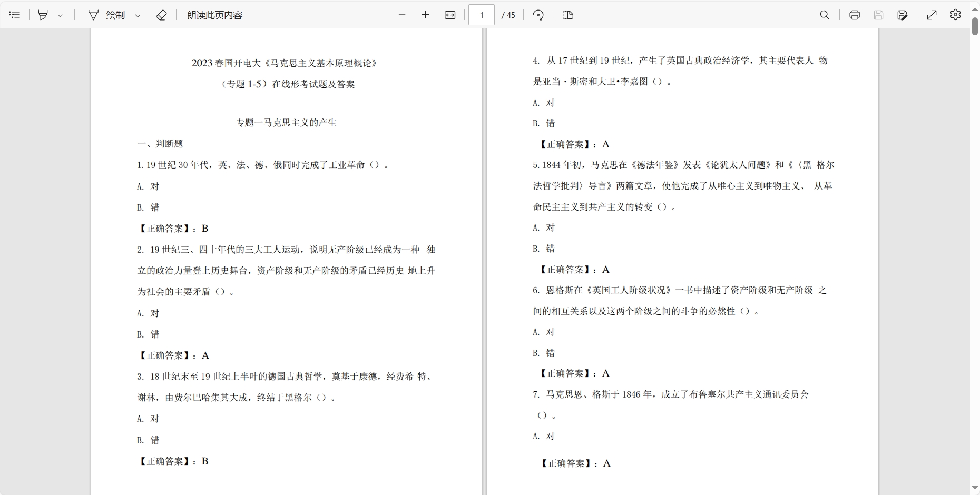Click 【正确答案】：B under question 1

(173, 229)
